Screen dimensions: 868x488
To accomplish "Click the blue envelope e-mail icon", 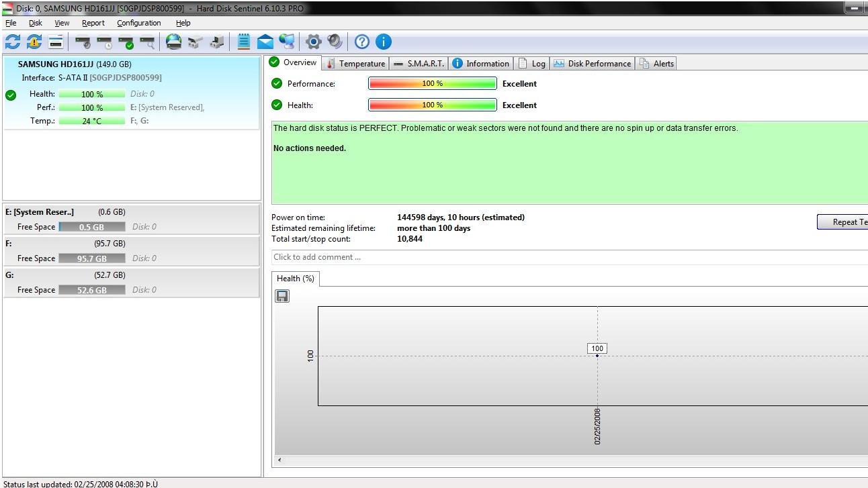I will 265,42.
